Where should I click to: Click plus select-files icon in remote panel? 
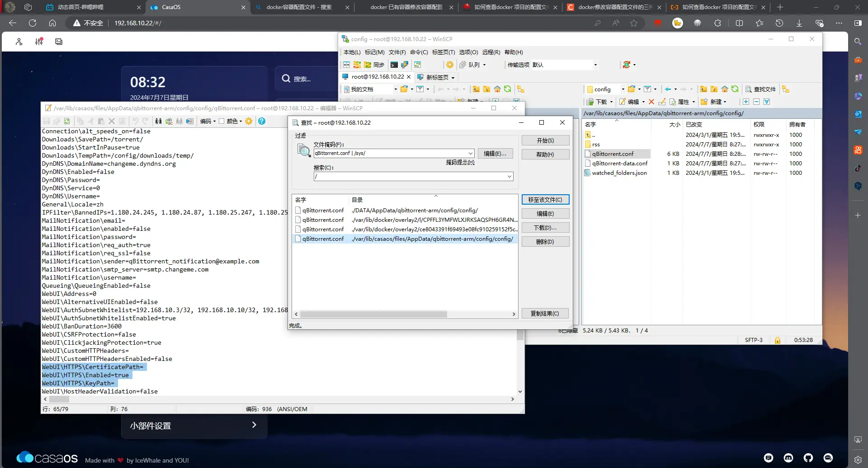pos(746,102)
